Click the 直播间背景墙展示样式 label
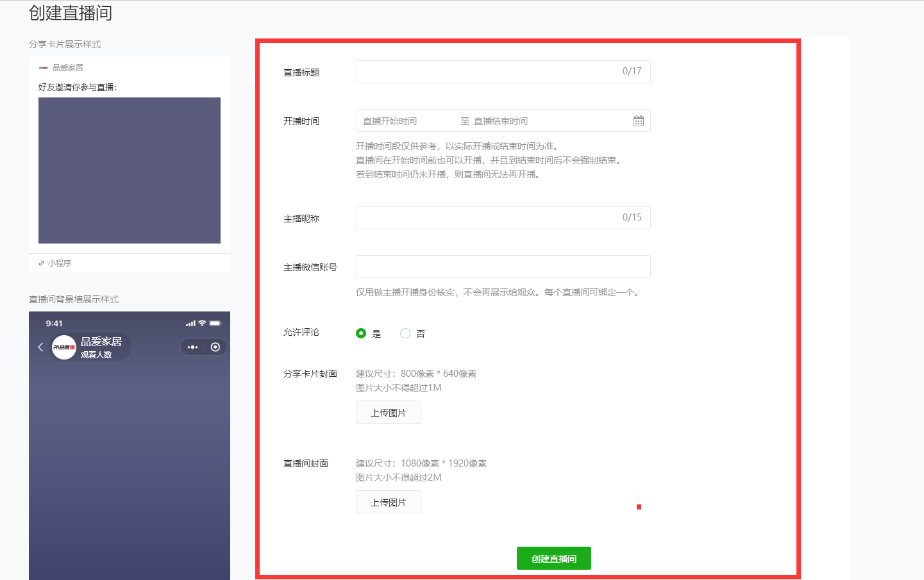 click(74, 299)
